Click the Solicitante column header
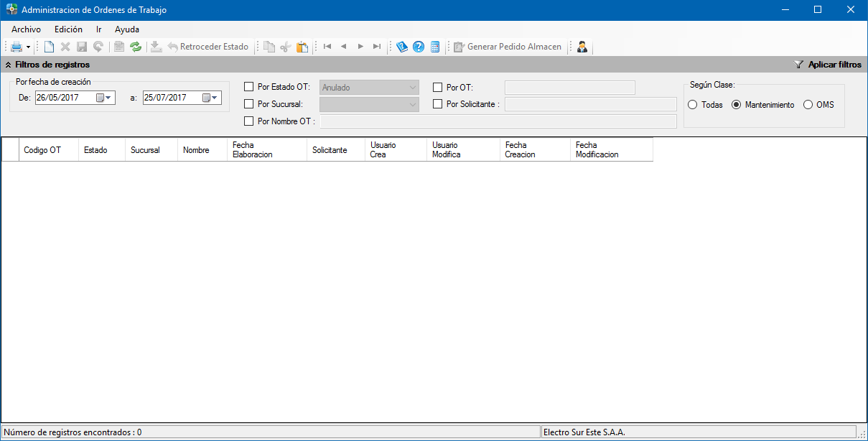The width and height of the screenshot is (868, 441). pyautogui.click(x=336, y=150)
